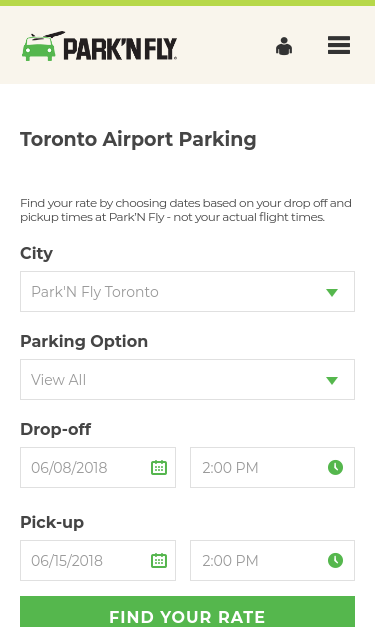The image size is (375, 627).
Task: Click the Pick-up label text
Action: [52, 523]
